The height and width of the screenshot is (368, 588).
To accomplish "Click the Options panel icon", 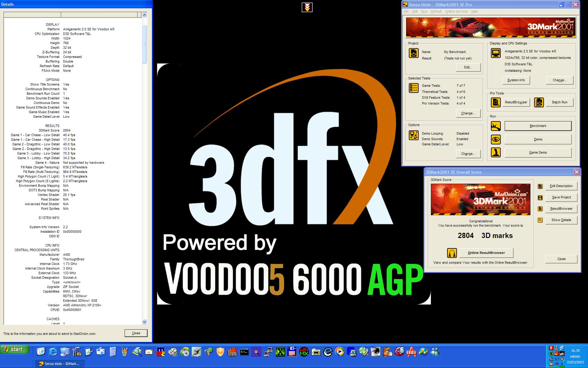I will tap(414, 135).
